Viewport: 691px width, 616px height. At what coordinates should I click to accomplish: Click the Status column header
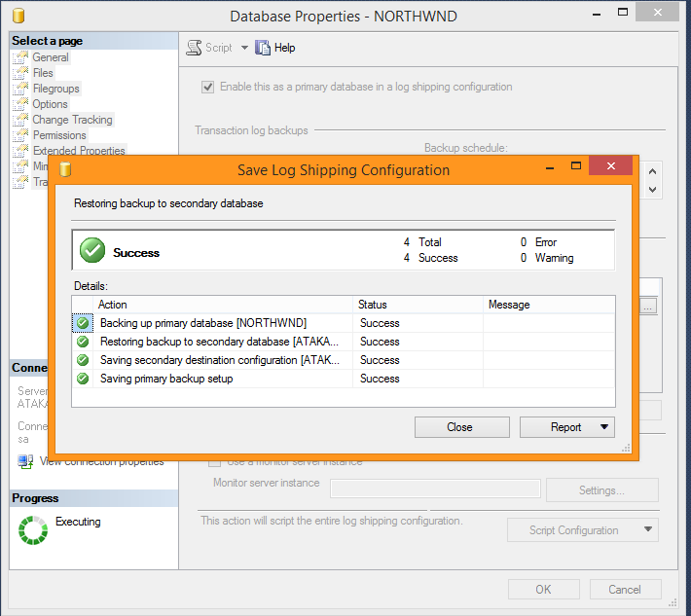pyautogui.click(x=373, y=305)
